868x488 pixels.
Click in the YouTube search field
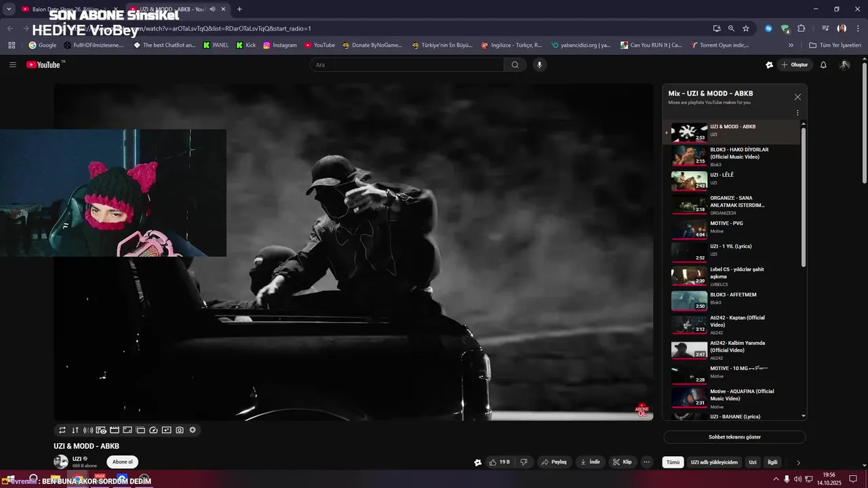(x=407, y=65)
